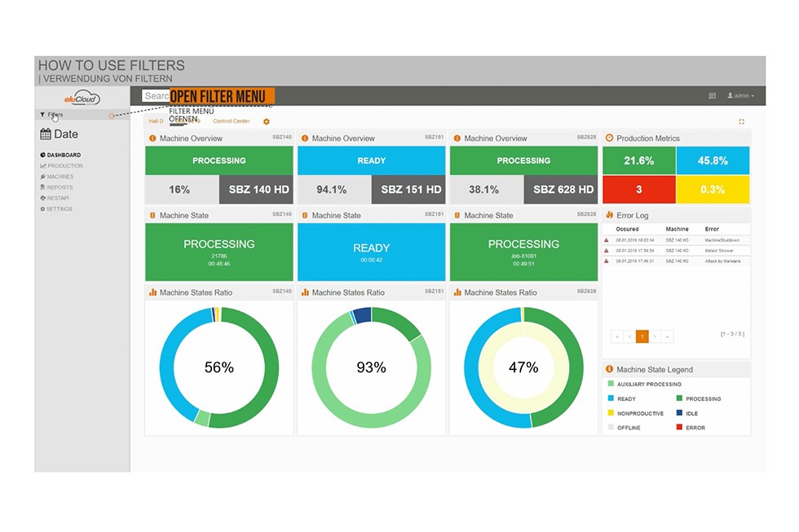Go to first page in Error Log pagination
The width and height of the screenshot is (799, 532).
617,336
